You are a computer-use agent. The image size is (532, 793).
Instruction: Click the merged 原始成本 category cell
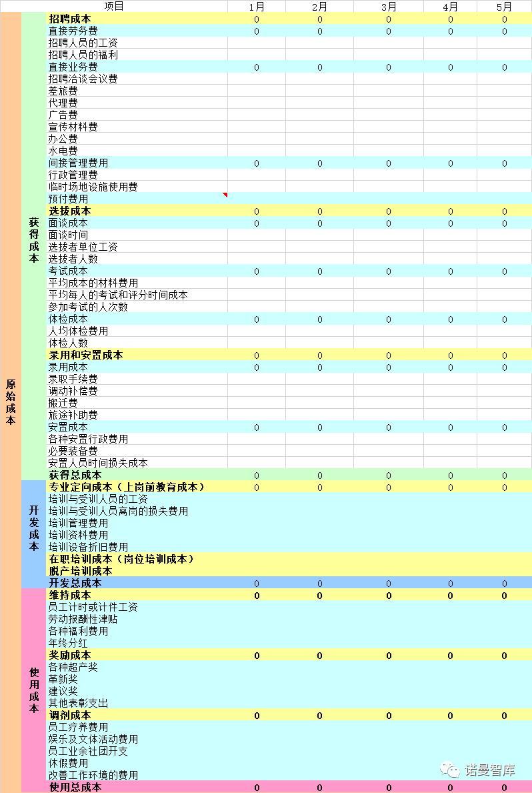[x=11, y=403]
